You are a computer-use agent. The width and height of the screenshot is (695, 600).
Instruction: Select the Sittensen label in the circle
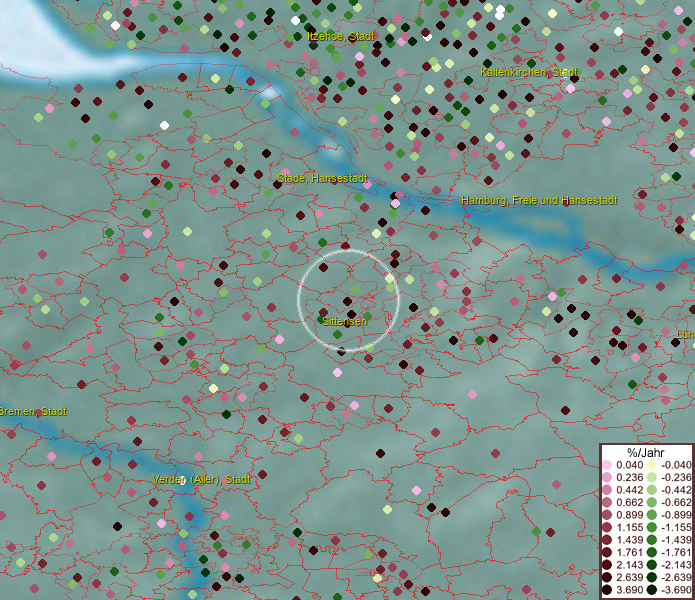(344, 321)
